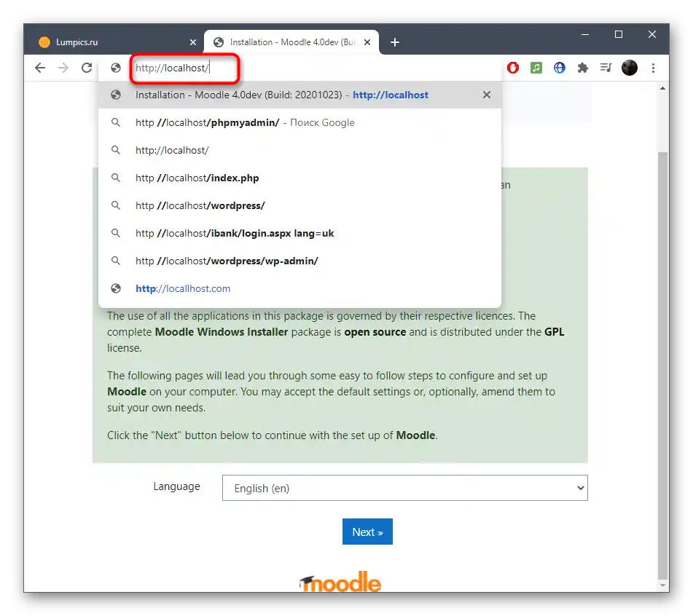
Task: Reload the current page
Action: point(87,68)
